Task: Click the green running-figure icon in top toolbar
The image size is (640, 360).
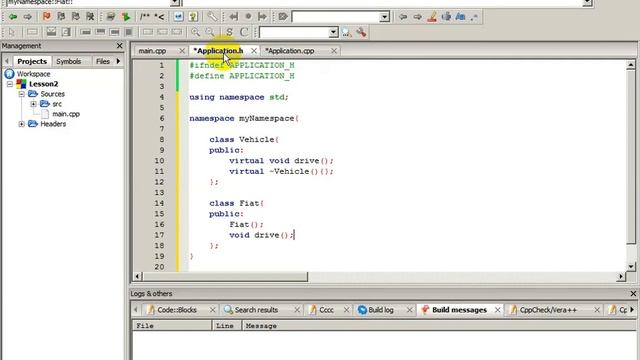Action: coord(126,17)
